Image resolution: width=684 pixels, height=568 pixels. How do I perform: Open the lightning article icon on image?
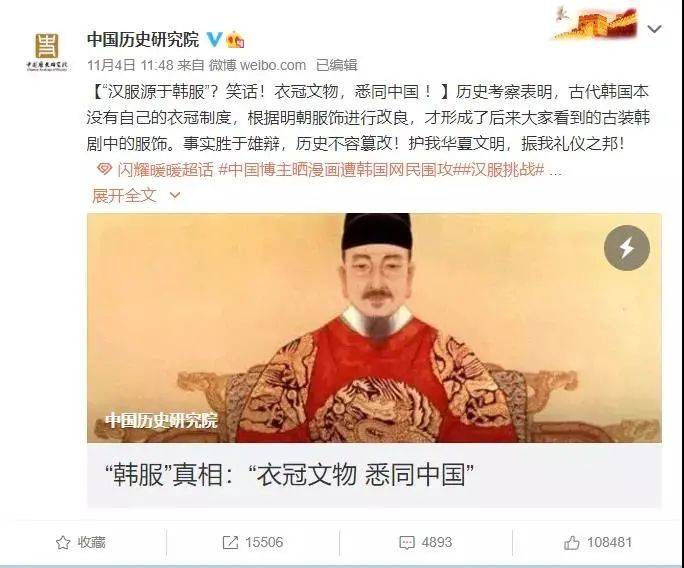pyautogui.click(x=627, y=248)
